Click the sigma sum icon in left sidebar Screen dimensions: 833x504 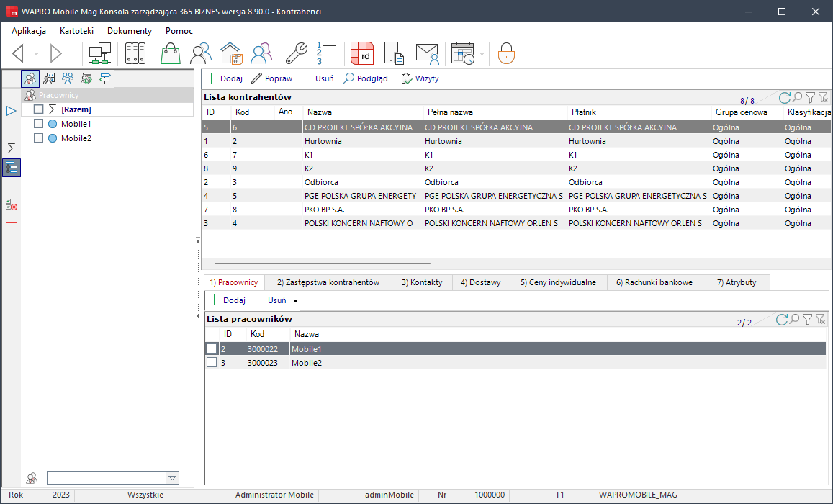tap(11, 148)
